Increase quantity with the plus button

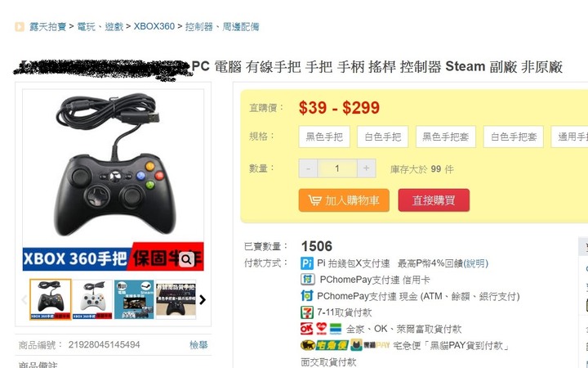pyautogui.click(x=367, y=168)
